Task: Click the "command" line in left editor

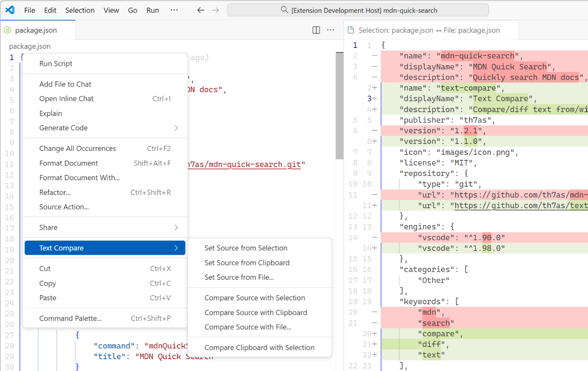Action: (141, 346)
